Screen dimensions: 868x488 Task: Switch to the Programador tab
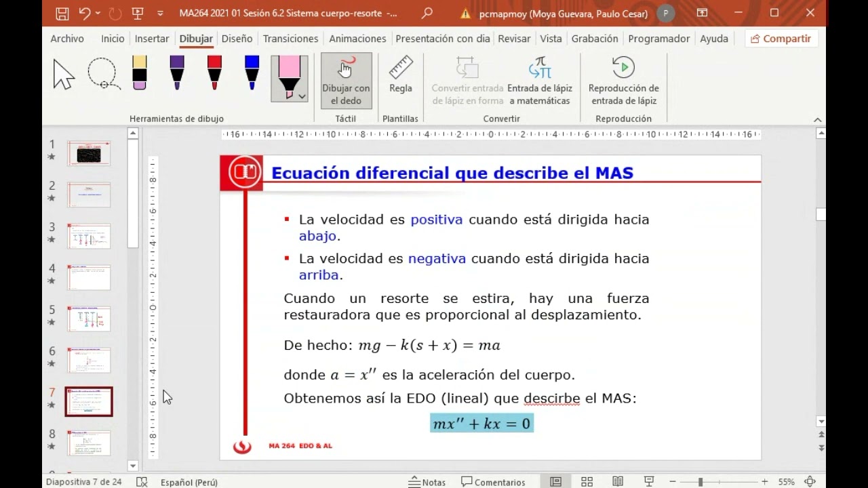(658, 39)
